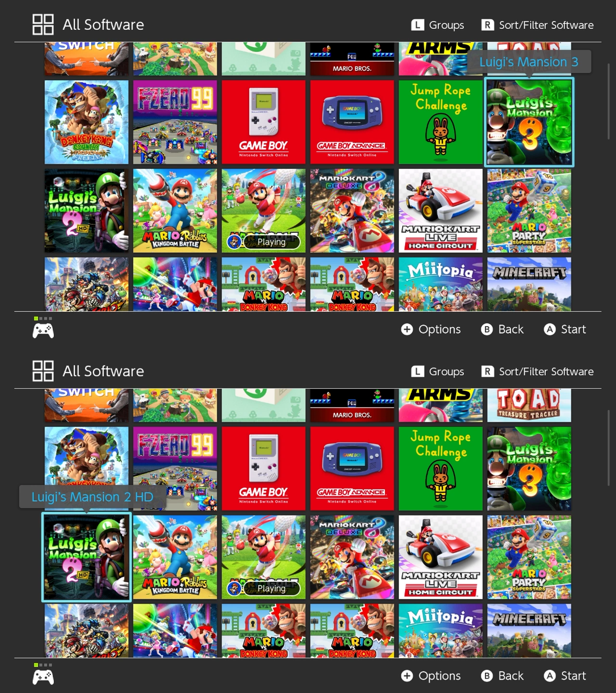Open ARMS tile in the lower screenshot
Viewport: 616px width, 693px height.
(x=441, y=406)
